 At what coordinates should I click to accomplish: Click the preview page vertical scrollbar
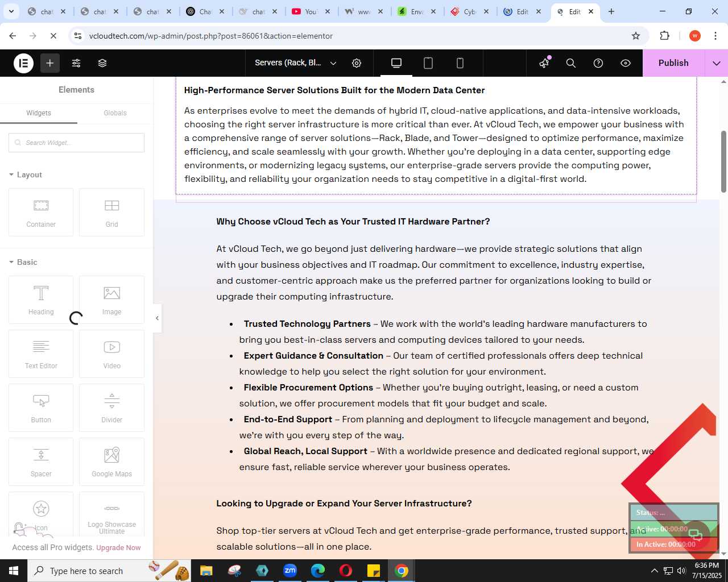[x=723, y=162]
